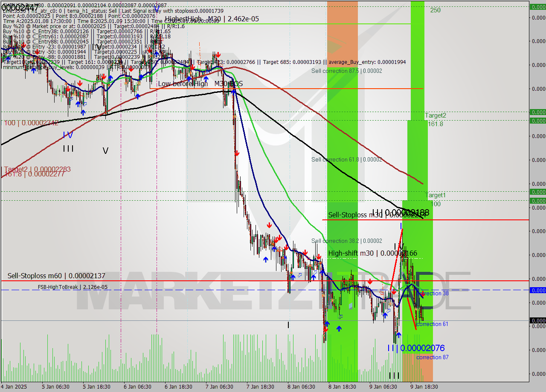Click the 'Low before High M30-BOS' label

pyautogui.click(x=200, y=84)
